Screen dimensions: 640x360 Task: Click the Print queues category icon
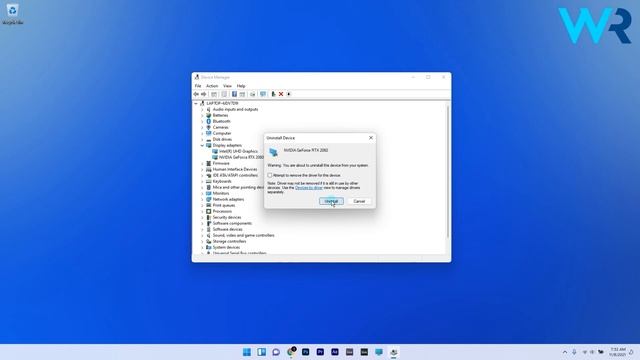coord(209,205)
